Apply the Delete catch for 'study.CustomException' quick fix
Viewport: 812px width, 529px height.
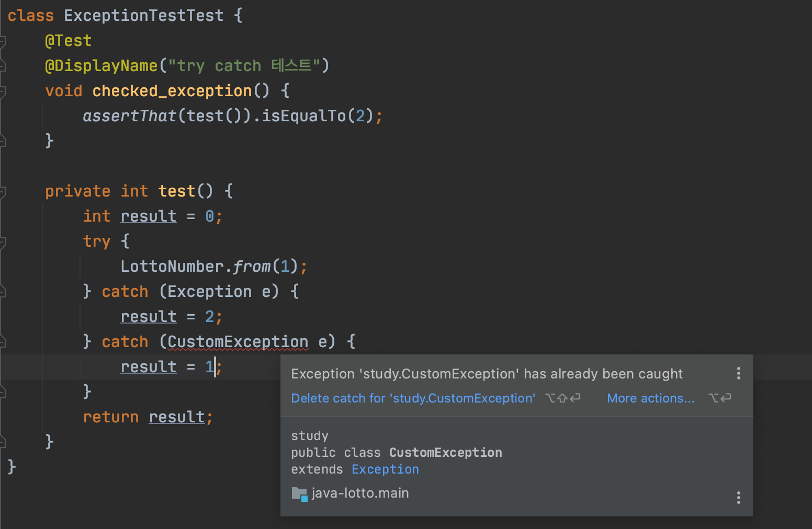[x=413, y=398]
